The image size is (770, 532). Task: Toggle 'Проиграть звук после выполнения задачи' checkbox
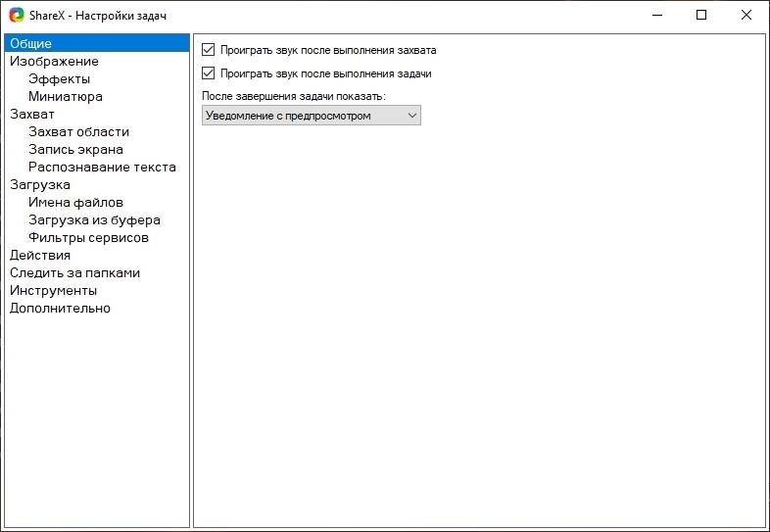tap(208, 73)
